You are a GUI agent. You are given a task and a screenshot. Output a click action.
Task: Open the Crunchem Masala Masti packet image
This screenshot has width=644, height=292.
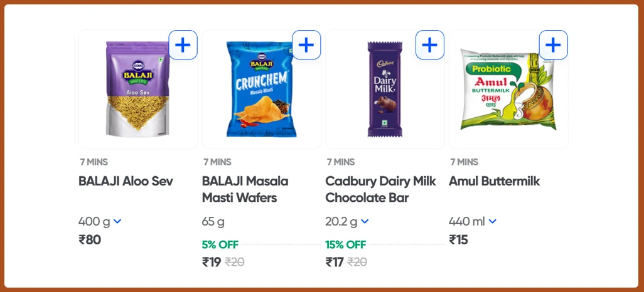tap(260, 89)
